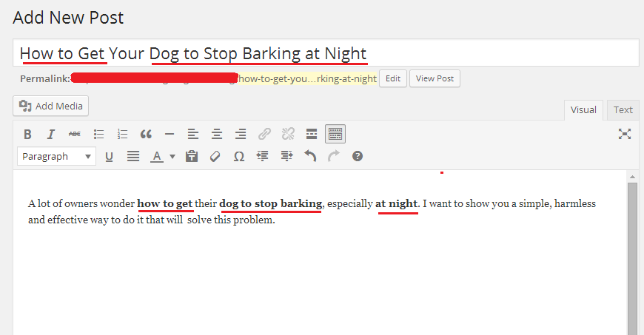The height and width of the screenshot is (335, 644).
Task: Open the text color picker arrow
Action: [172, 157]
